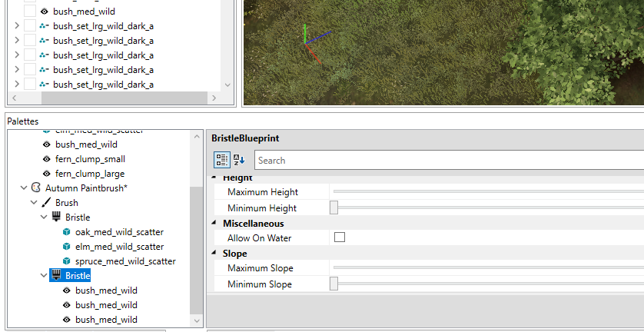Collapse the Autumn Paintbrush palette node

tap(23, 188)
